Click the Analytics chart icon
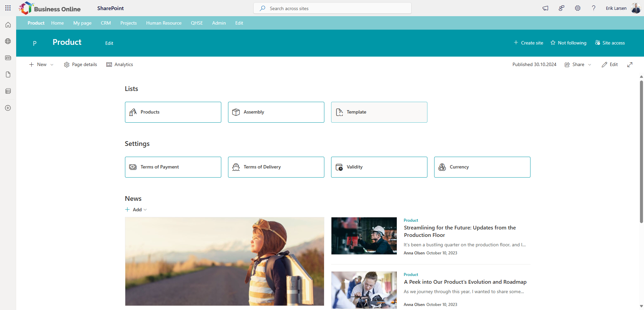644x310 pixels. pos(109,65)
